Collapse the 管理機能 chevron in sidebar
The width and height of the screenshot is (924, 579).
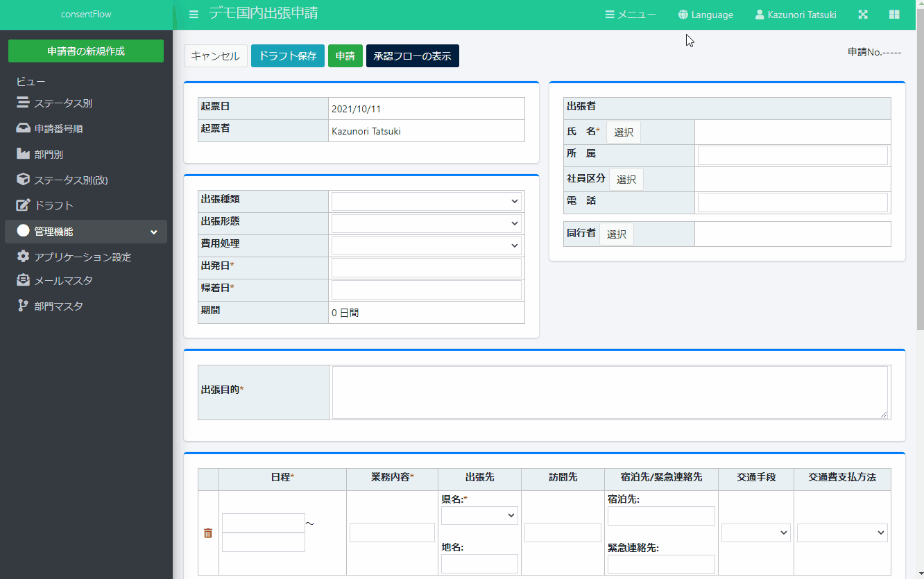[154, 232]
